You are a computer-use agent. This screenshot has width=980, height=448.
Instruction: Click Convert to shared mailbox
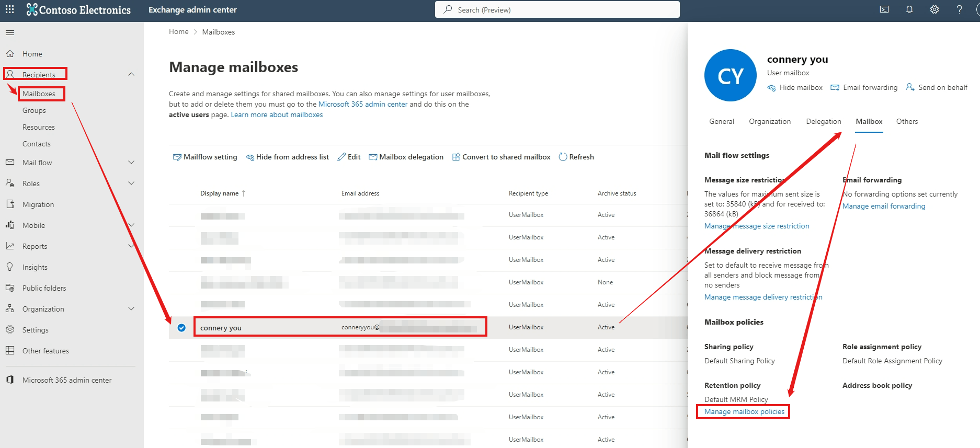click(x=502, y=157)
